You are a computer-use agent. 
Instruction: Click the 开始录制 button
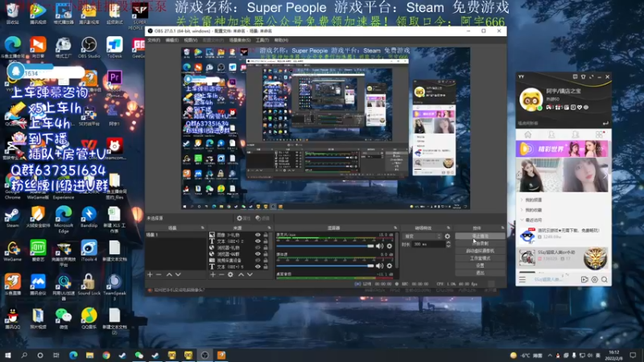click(x=480, y=244)
